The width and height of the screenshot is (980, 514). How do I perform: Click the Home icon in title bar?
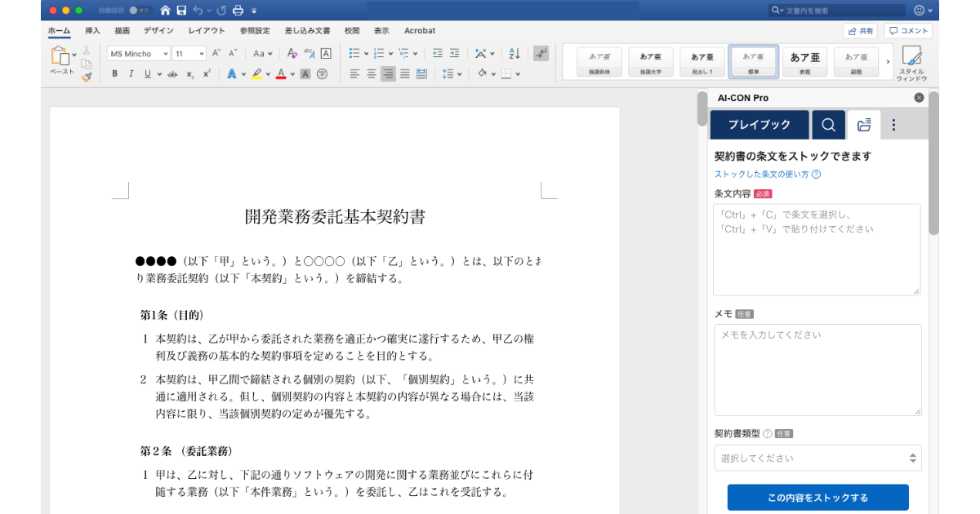click(x=166, y=11)
